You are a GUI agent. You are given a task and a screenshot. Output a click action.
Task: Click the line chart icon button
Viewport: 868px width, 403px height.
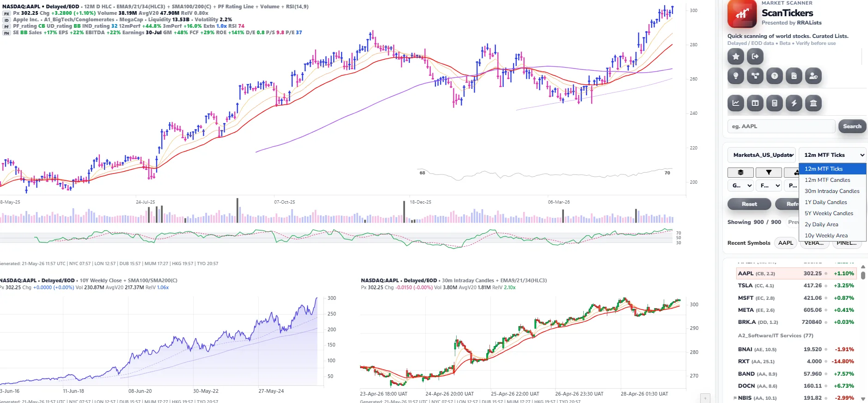[x=736, y=103]
